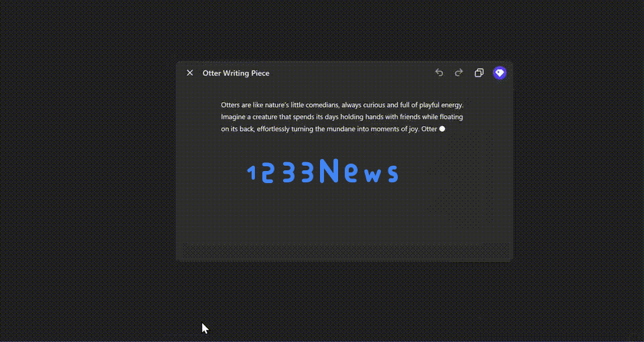Click the undo arrow icon
The image size is (644, 342).
(x=439, y=72)
